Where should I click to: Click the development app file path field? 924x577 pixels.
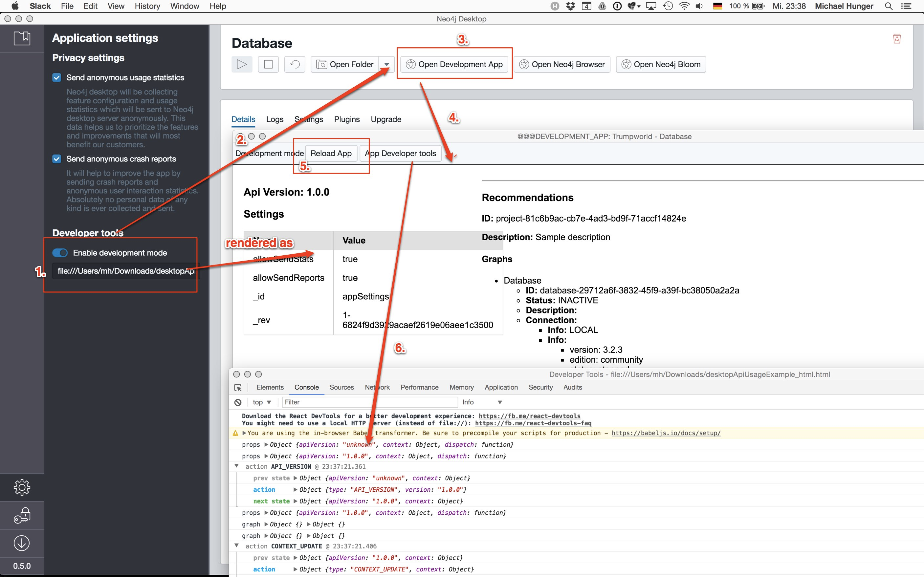coord(125,271)
